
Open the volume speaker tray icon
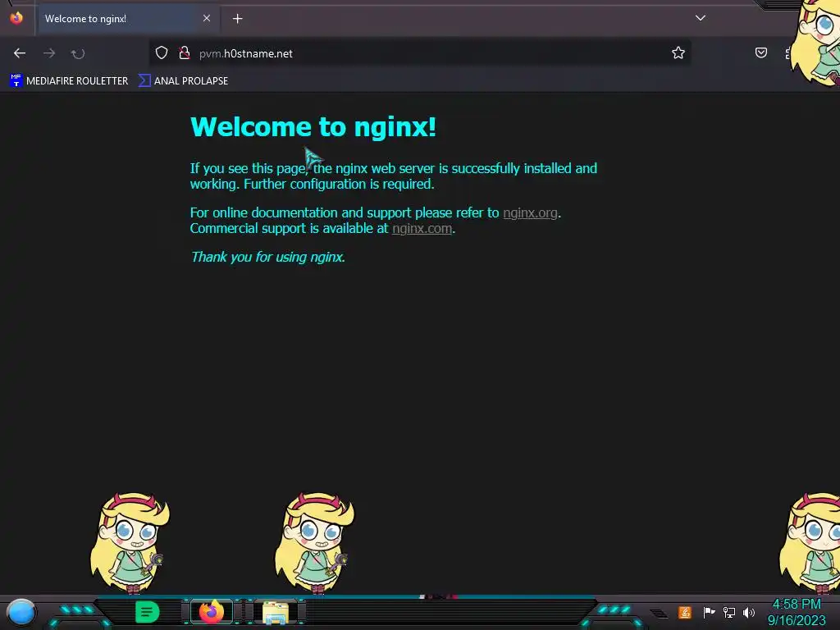coord(748,612)
